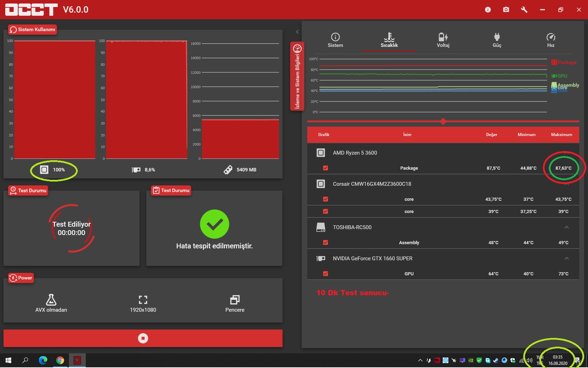Image resolution: width=588 pixels, height=368 pixels.
Task: Open NVIDIA tray icon
Action: coord(471,360)
